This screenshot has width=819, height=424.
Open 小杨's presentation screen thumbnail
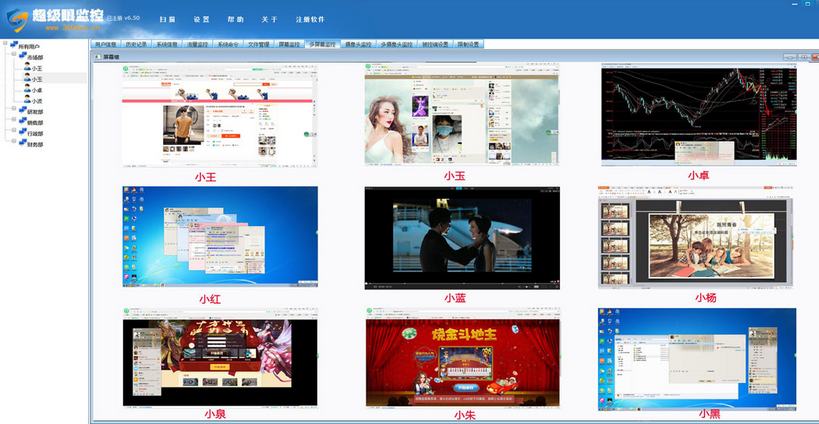tap(696, 237)
